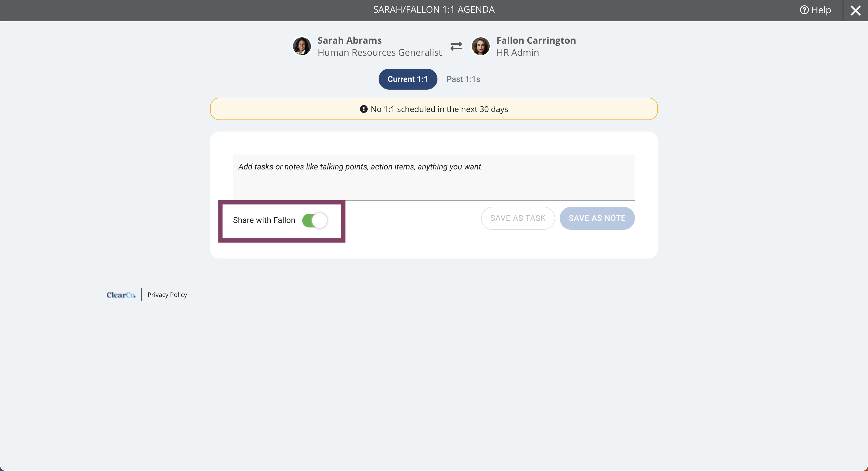Switch to the Past 1:1s tab

(463, 79)
